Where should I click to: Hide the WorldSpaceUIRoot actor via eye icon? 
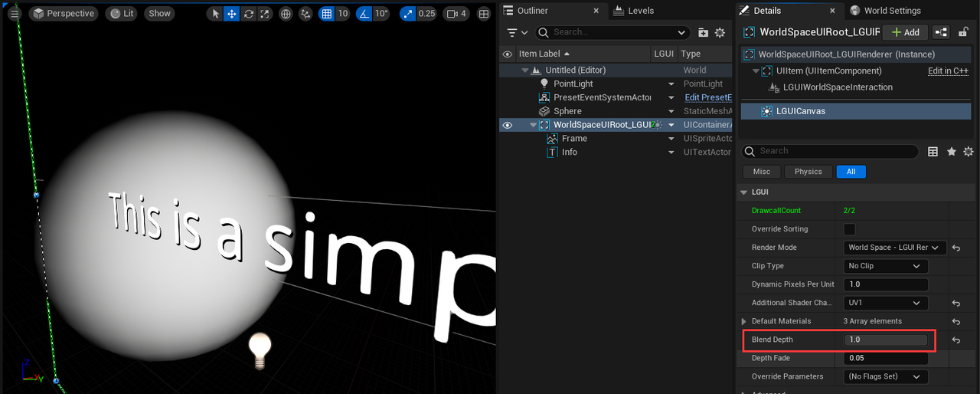pos(507,125)
